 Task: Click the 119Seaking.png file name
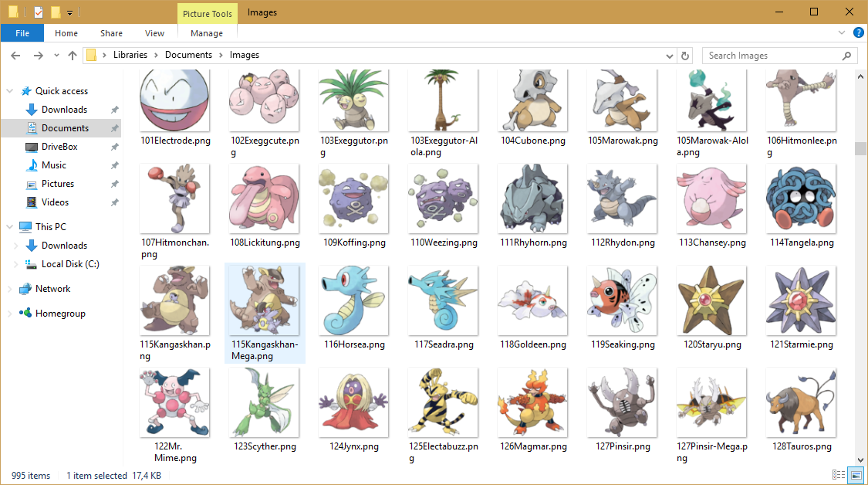[x=623, y=344]
